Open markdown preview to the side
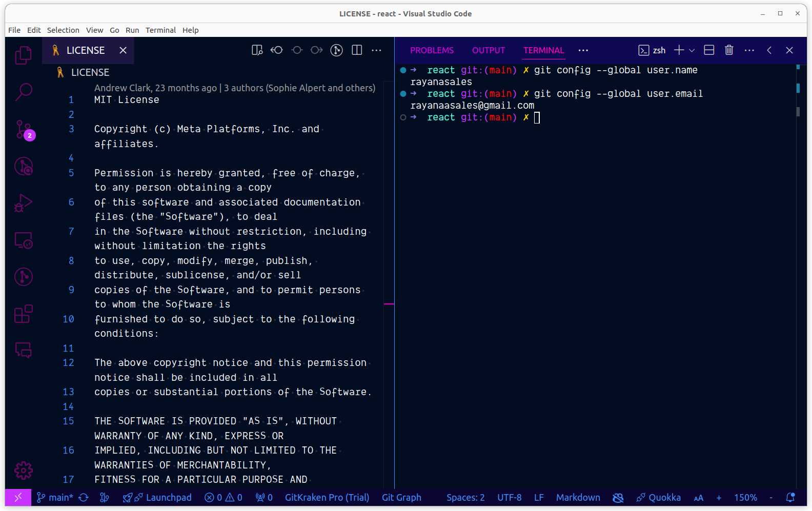The height and width of the screenshot is (511, 812). coord(257,50)
